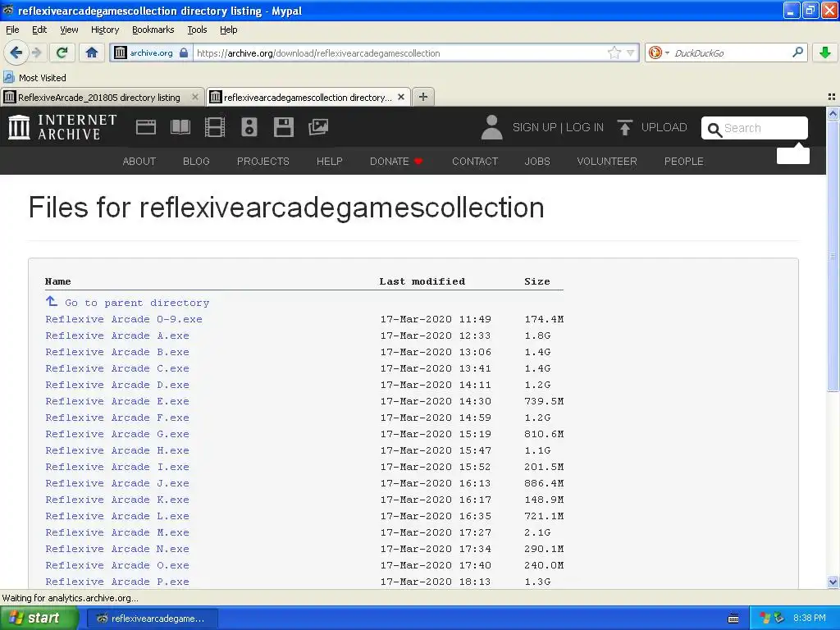Open the Help menu
The image size is (840, 630).
[x=228, y=30]
